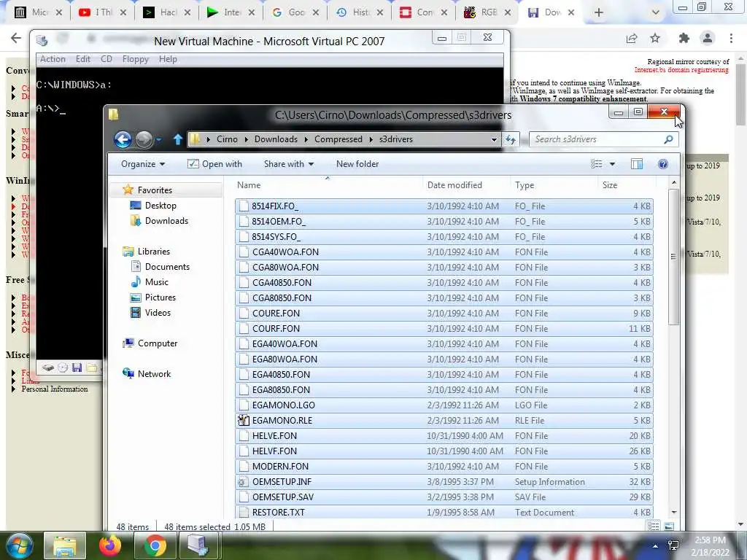Open the view options dropdown arrow
Screen dimensions: 747x560
point(612,164)
